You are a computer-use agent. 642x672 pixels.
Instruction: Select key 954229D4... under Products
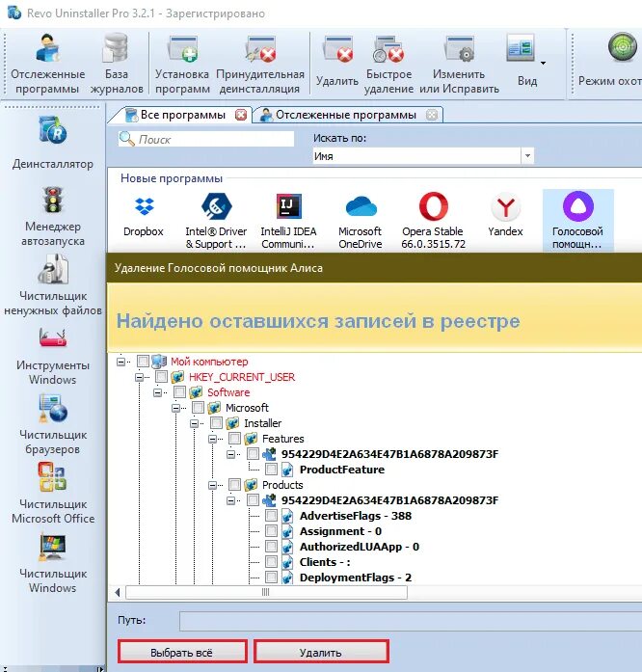[389, 500]
